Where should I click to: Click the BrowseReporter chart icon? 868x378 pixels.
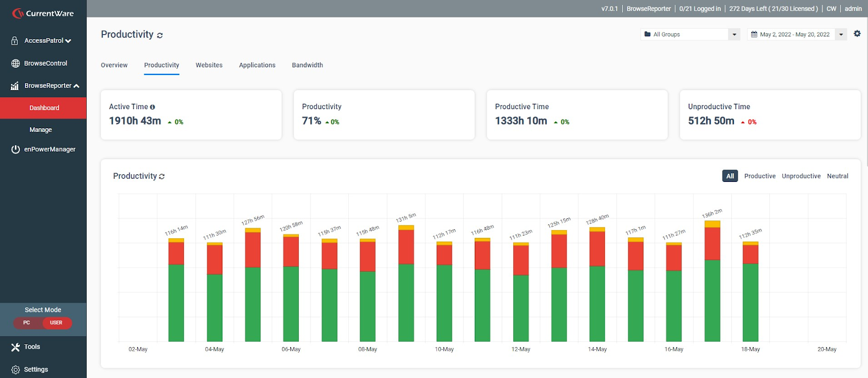[x=15, y=86]
